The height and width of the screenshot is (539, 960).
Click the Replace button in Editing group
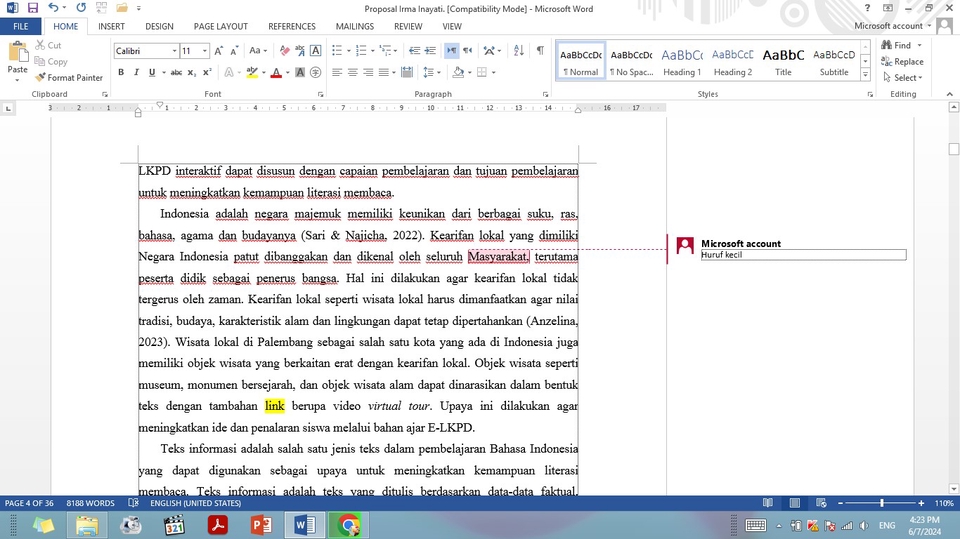click(x=902, y=61)
